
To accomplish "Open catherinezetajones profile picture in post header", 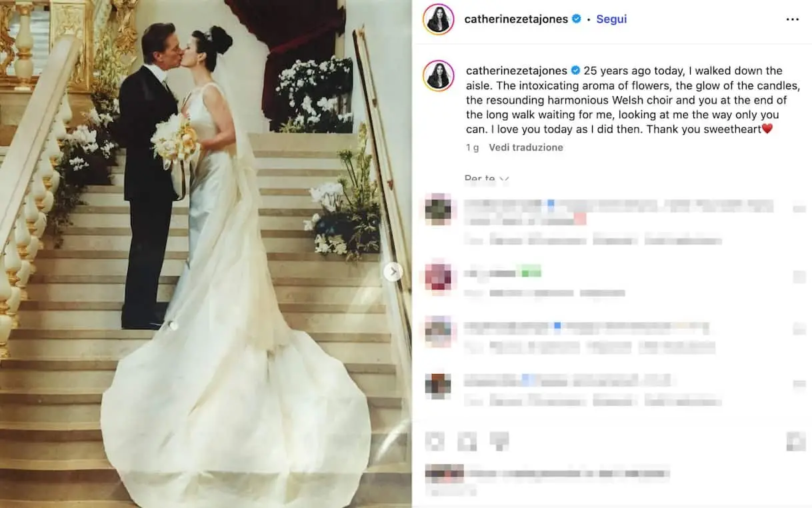I will click(x=438, y=19).
